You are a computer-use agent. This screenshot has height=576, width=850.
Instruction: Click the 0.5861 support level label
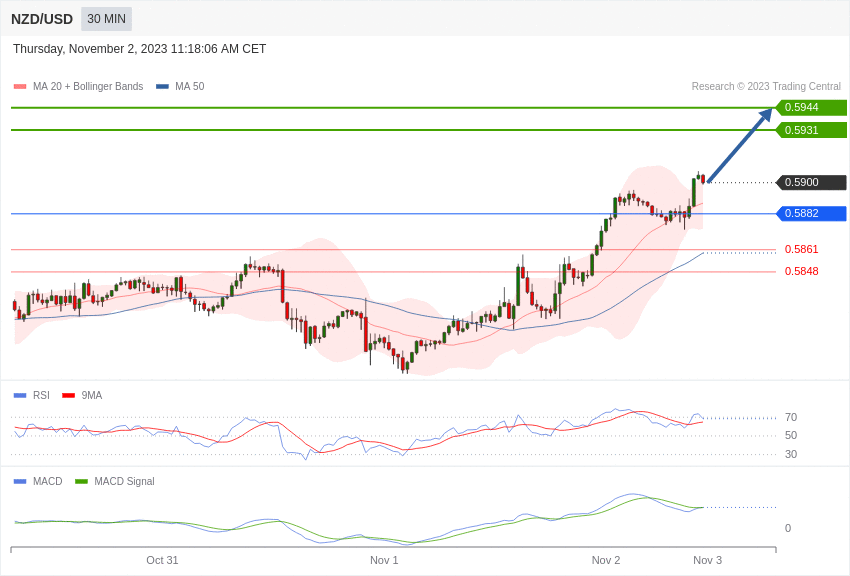pos(801,249)
